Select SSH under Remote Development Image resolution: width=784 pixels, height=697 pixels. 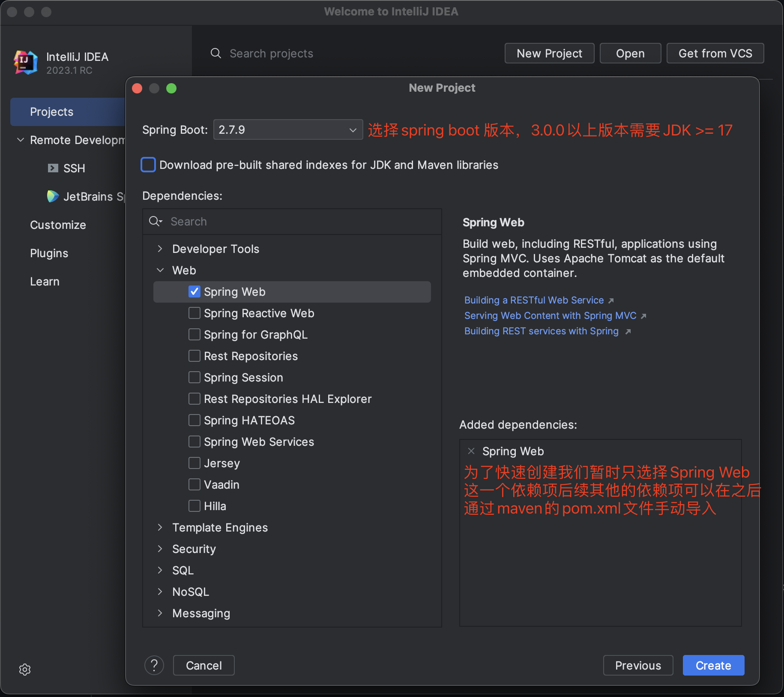(74, 168)
